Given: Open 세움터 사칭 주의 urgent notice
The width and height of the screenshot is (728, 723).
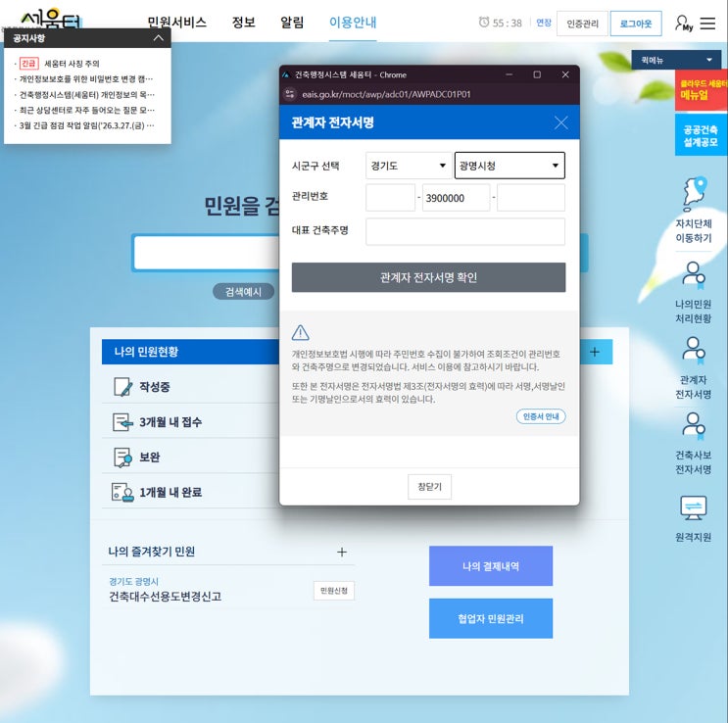Looking at the screenshot, I should (x=72, y=64).
